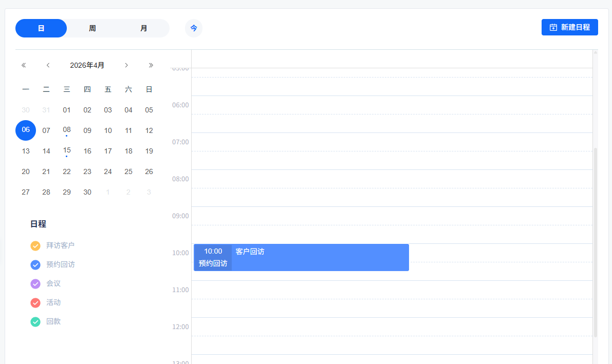Select April 15 in the mini calendar
The height and width of the screenshot is (364, 612).
tap(67, 151)
